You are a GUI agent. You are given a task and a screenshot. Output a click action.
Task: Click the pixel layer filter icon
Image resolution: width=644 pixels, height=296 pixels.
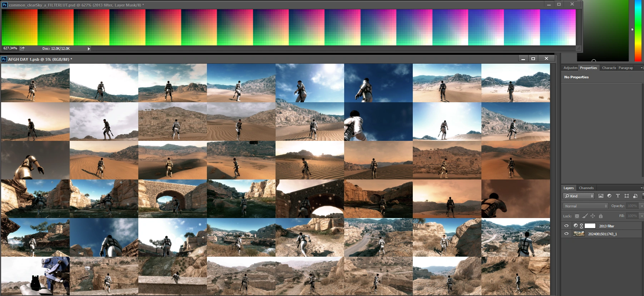tap(601, 196)
